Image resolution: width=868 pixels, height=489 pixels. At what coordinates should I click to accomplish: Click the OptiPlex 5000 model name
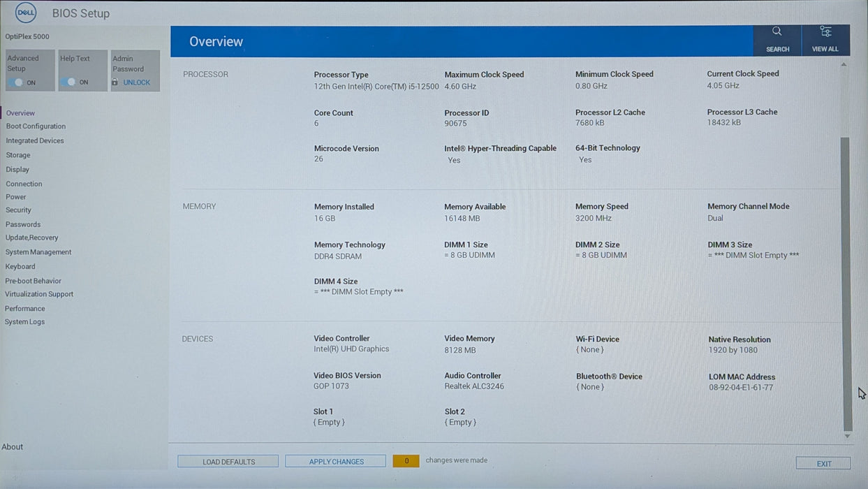[27, 36]
